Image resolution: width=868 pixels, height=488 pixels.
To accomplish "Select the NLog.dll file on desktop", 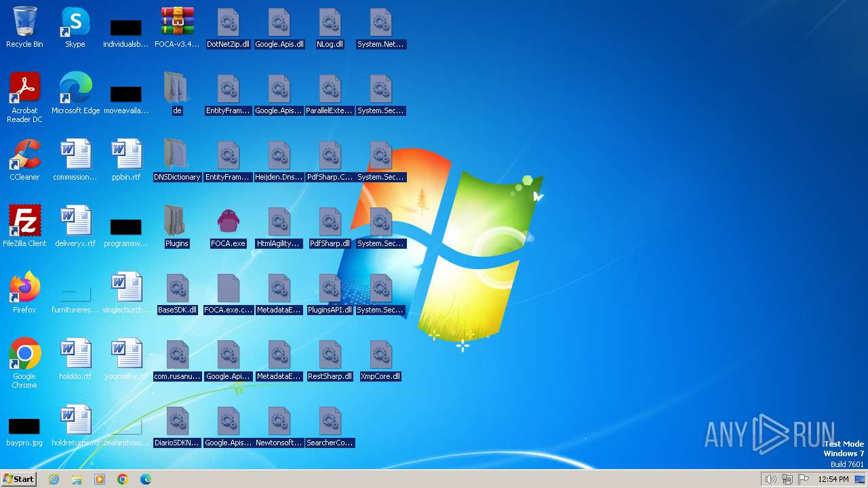I will [330, 27].
